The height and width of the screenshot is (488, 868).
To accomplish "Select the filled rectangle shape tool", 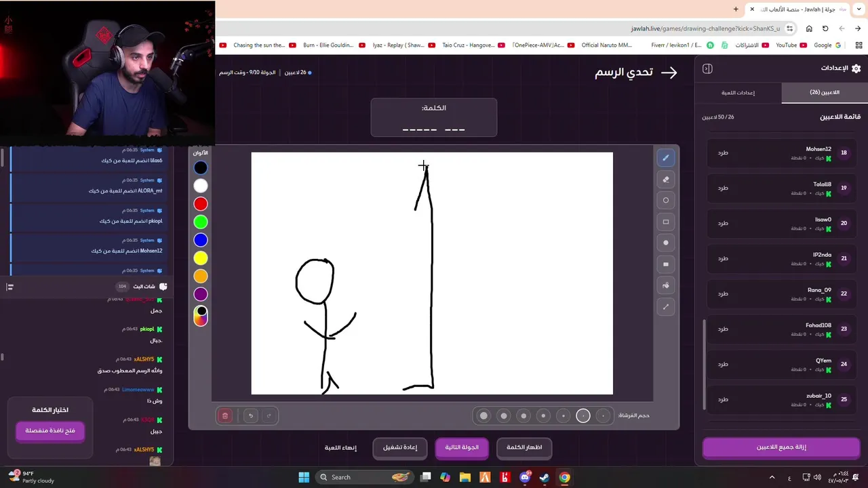I will 665,264.
